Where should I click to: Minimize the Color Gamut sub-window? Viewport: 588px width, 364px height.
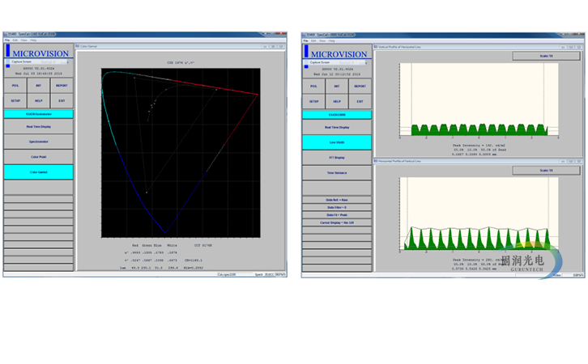(x=265, y=46)
